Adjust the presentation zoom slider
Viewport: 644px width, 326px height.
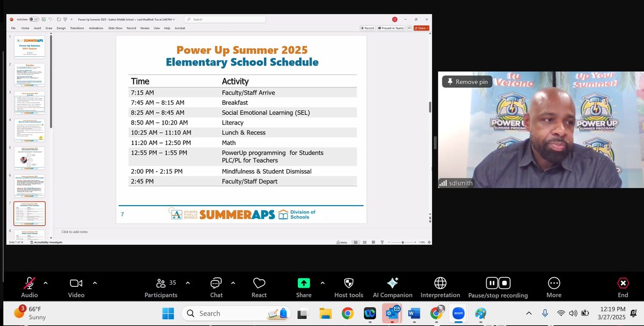coord(404,242)
